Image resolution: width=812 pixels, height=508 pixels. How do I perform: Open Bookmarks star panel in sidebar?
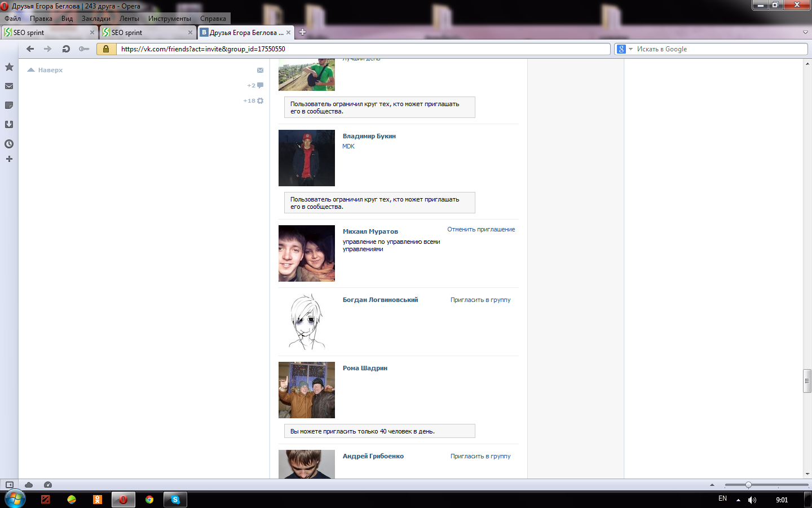pyautogui.click(x=9, y=67)
